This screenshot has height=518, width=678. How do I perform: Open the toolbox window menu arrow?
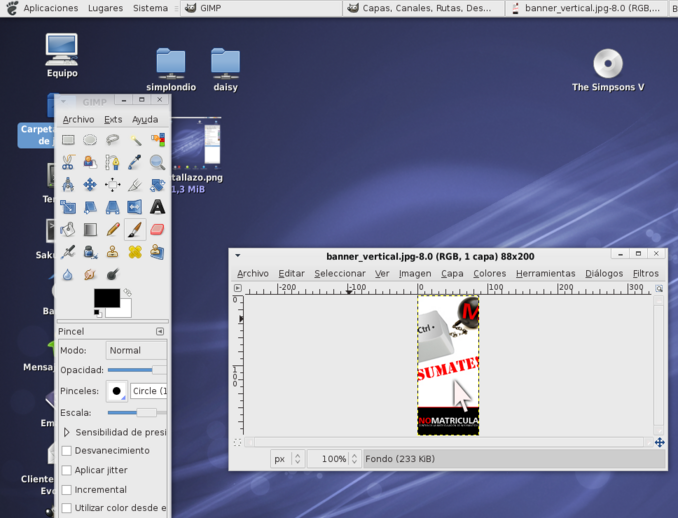63,102
